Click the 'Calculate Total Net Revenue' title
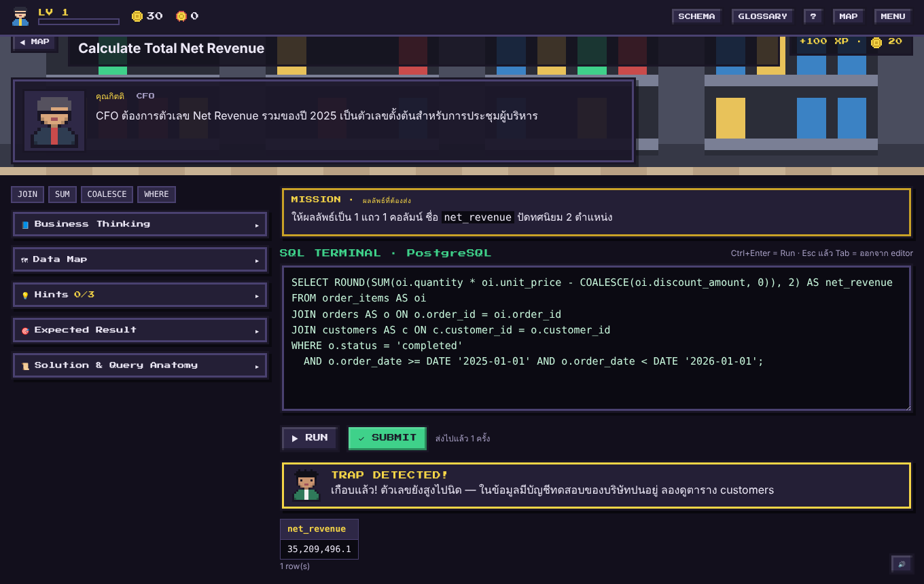Screen dimensions: 924x584 coord(171,48)
